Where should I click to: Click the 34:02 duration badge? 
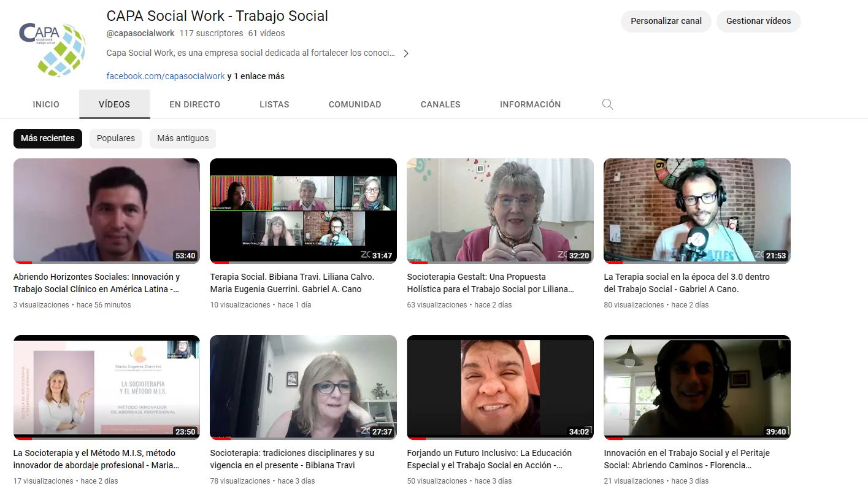click(578, 432)
